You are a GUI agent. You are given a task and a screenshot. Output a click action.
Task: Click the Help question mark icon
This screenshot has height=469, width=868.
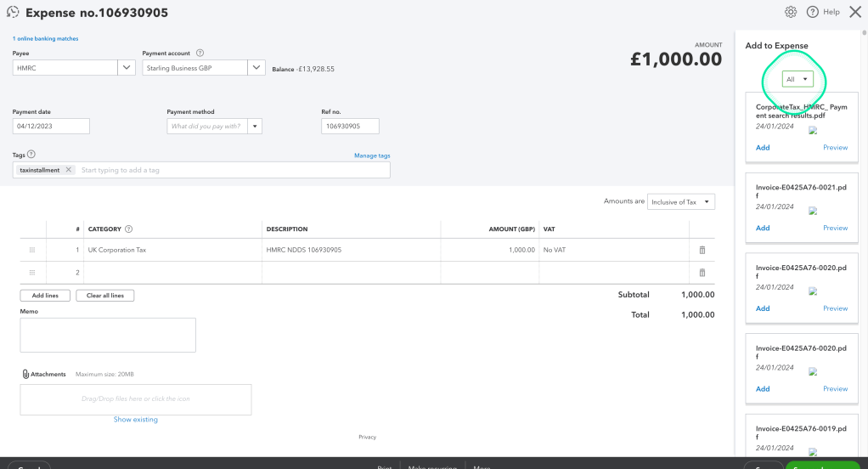(x=812, y=12)
